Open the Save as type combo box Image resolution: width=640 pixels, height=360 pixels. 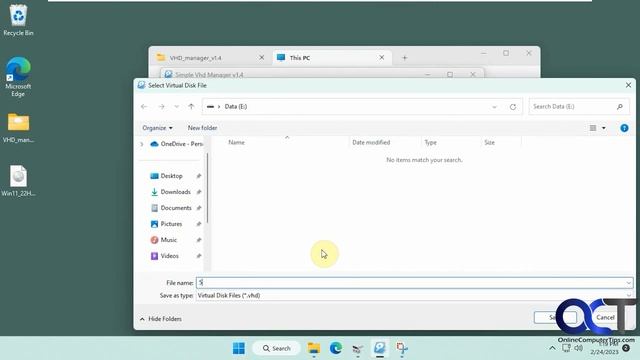click(x=414, y=295)
